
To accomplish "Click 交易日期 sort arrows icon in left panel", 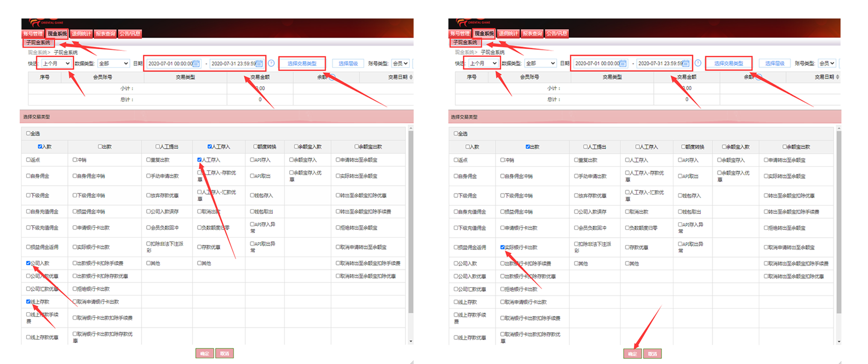I will [x=411, y=77].
